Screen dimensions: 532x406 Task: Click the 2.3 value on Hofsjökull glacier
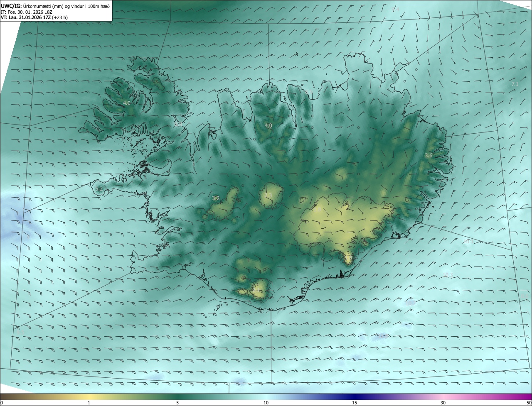coord(268,196)
